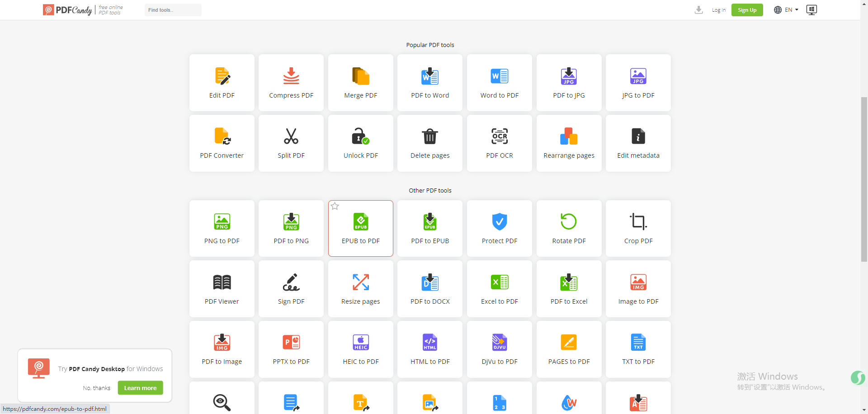Open the PDF Converter tool
Screen dimensions: 868x414
pos(222,143)
